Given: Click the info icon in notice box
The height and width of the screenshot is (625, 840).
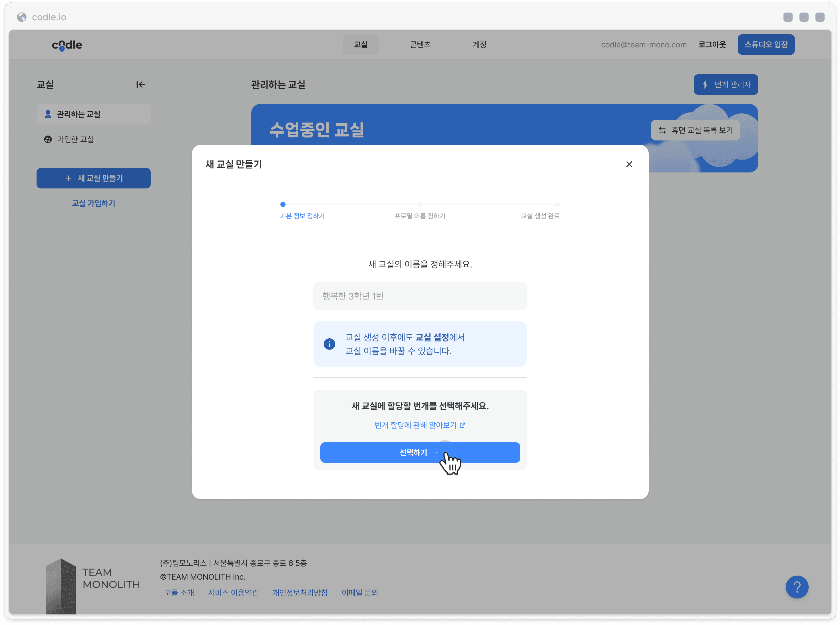Looking at the screenshot, I should tap(329, 344).
